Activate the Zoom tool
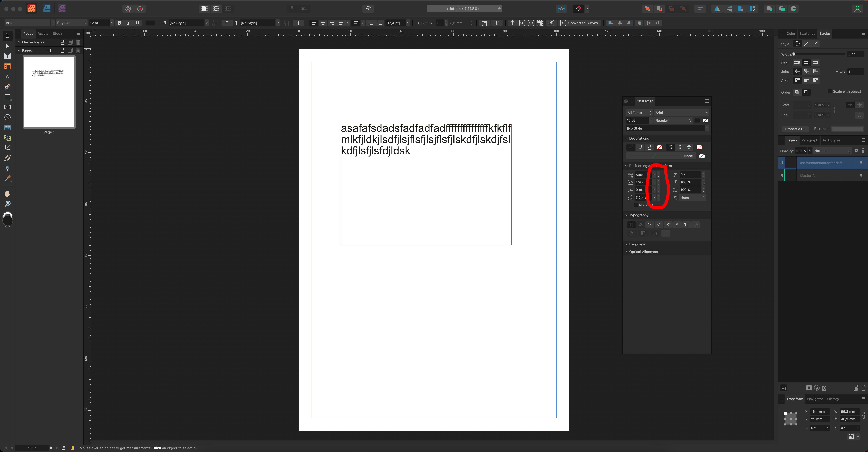This screenshot has width=868, height=452. [7, 204]
